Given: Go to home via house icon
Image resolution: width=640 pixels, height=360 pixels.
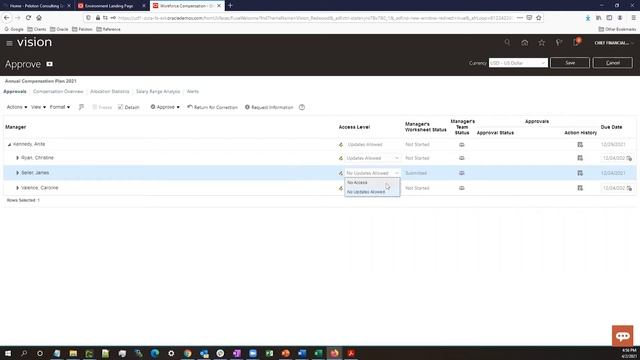Looking at the screenshot, I should point(524,42).
